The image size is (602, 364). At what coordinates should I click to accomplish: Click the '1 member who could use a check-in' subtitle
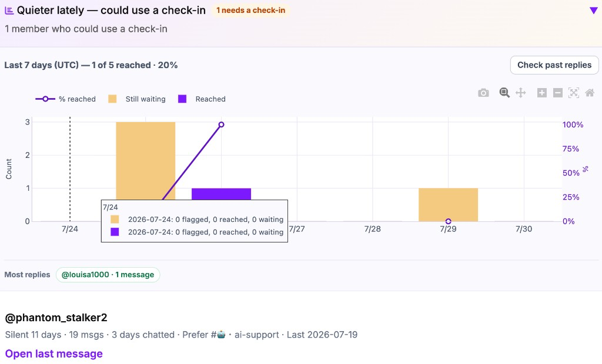86,29
